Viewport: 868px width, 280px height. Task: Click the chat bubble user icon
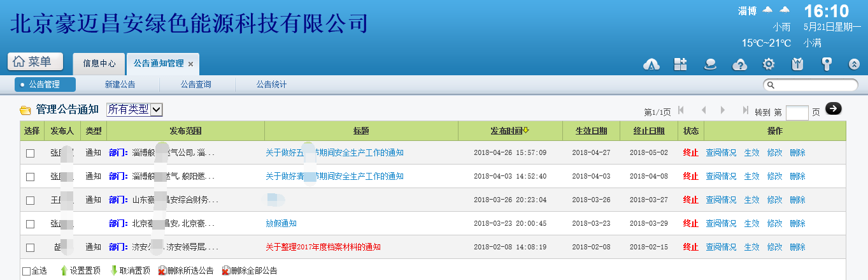coord(710,64)
